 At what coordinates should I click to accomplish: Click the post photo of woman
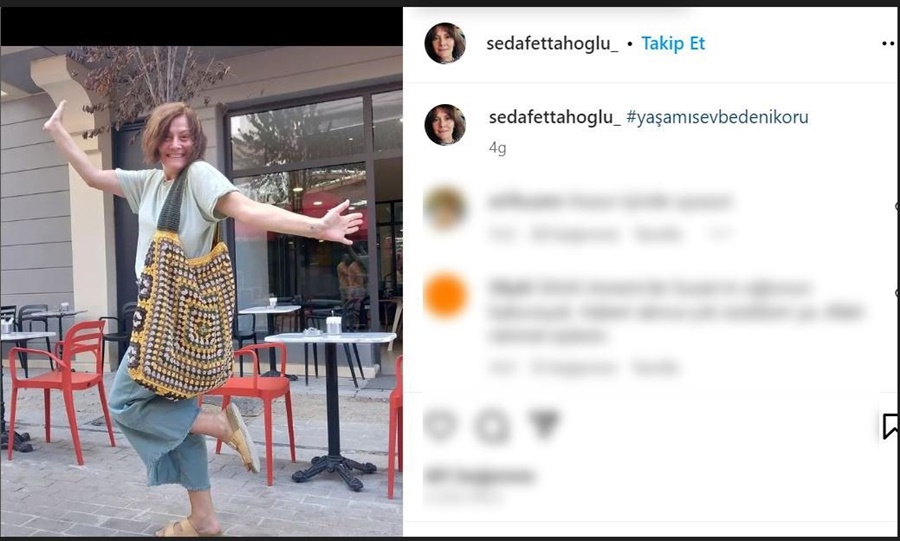pyautogui.click(x=201, y=291)
